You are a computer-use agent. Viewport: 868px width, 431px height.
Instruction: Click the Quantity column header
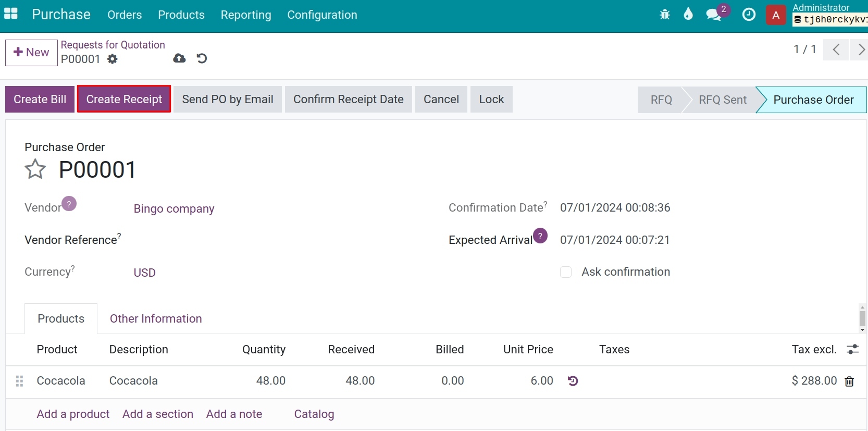(x=264, y=349)
